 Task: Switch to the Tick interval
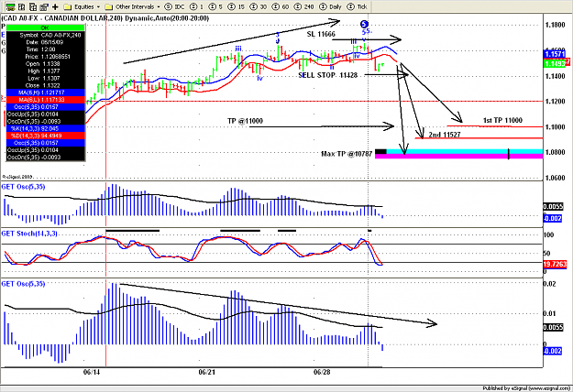click(x=357, y=6)
